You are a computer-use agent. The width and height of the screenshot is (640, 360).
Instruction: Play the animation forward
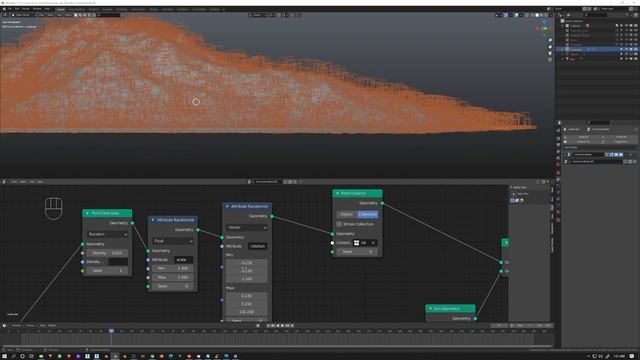coord(282,326)
